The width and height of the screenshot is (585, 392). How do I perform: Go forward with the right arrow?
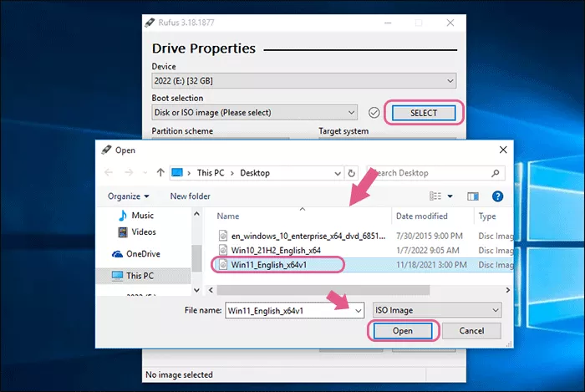click(x=129, y=173)
